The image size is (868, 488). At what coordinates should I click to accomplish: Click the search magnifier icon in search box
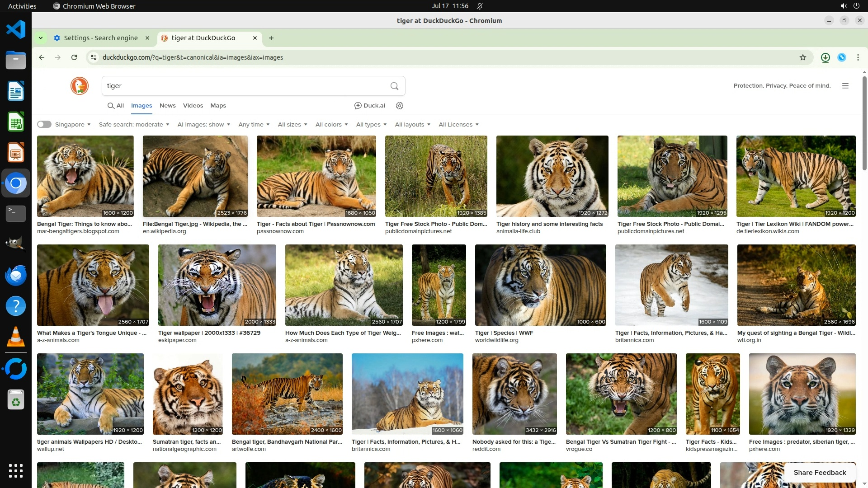pos(394,86)
